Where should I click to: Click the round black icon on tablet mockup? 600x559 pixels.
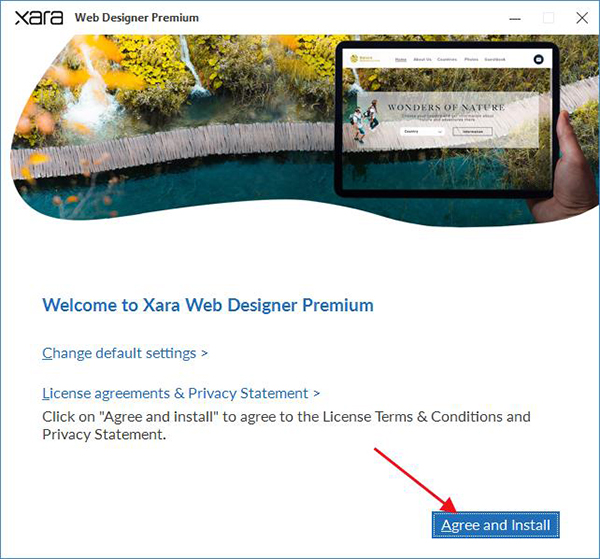[538, 59]
